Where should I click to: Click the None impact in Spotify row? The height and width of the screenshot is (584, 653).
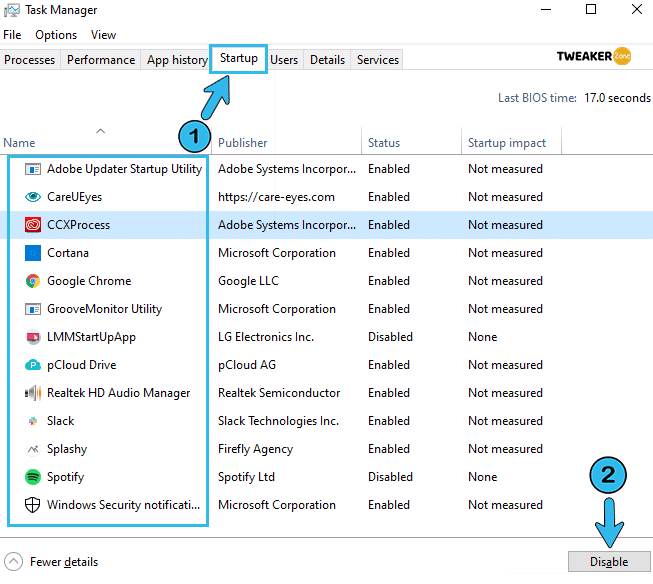(482, 477)
